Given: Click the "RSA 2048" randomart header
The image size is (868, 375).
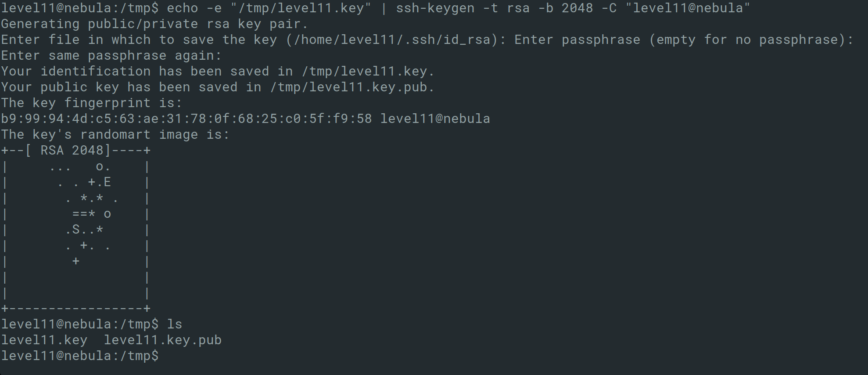Looking at the screenshot, I should pos(72,150).
